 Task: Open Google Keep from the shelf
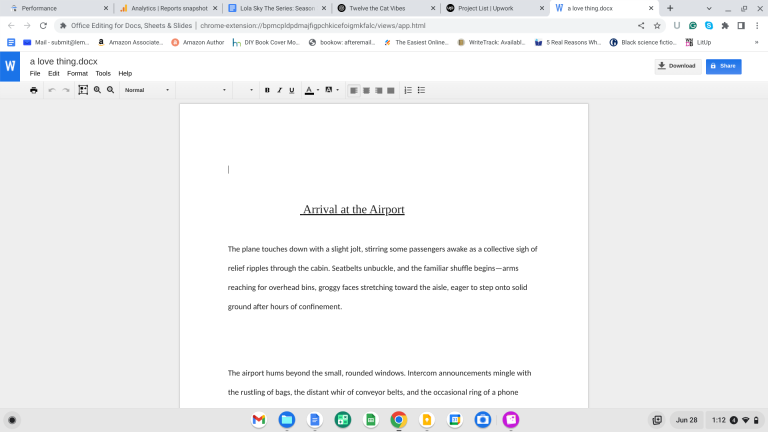427,420
